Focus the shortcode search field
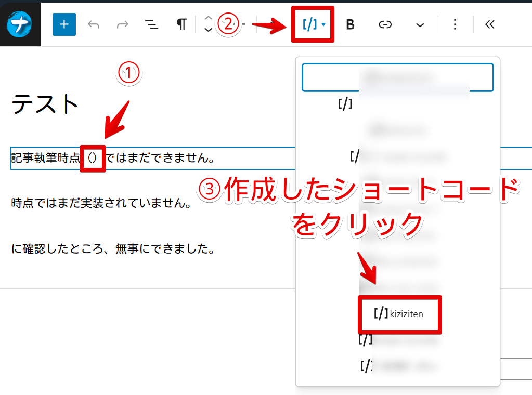The image size is (532, 395). click(x=398, y=77)
